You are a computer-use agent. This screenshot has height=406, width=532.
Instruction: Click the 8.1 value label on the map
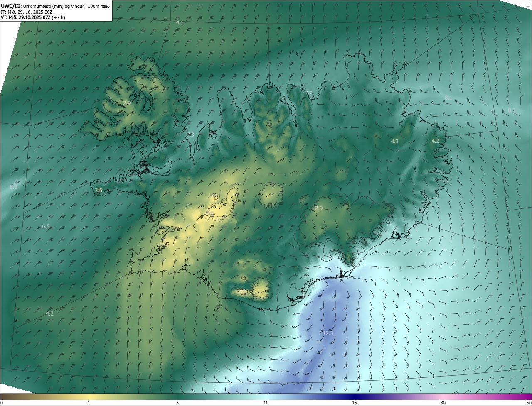pos(448,98)
